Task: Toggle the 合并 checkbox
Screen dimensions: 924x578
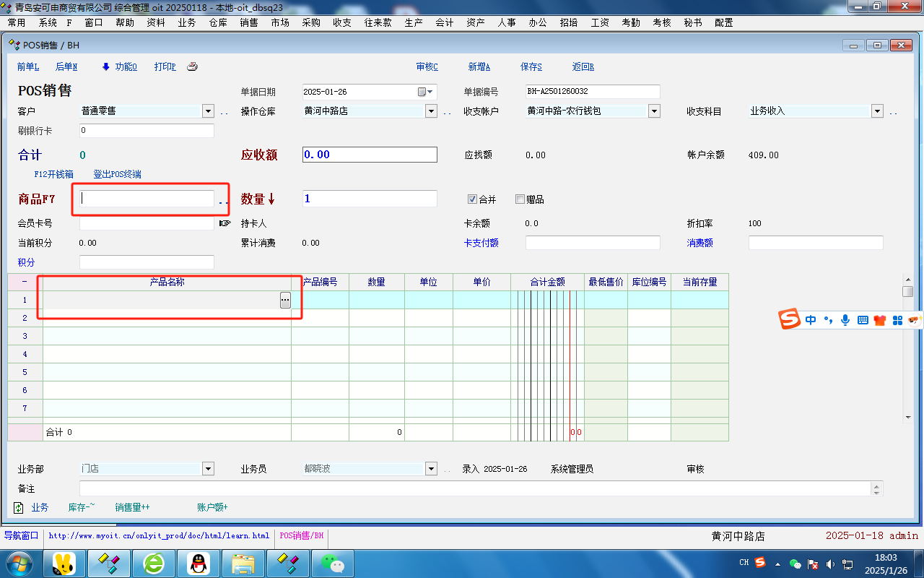Action: (473, 199)
